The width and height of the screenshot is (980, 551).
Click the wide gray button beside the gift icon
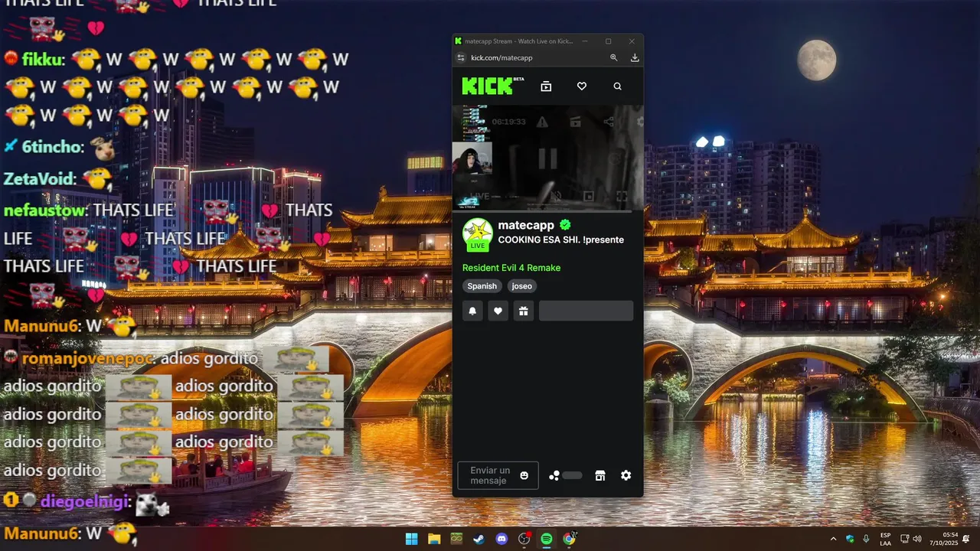coord(586,311)
